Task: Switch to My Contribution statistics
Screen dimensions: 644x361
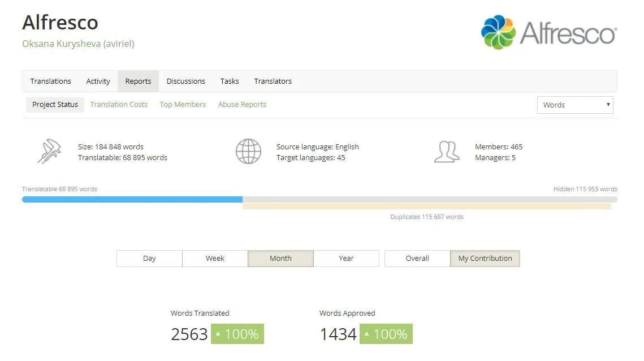Action: point(485,258)
